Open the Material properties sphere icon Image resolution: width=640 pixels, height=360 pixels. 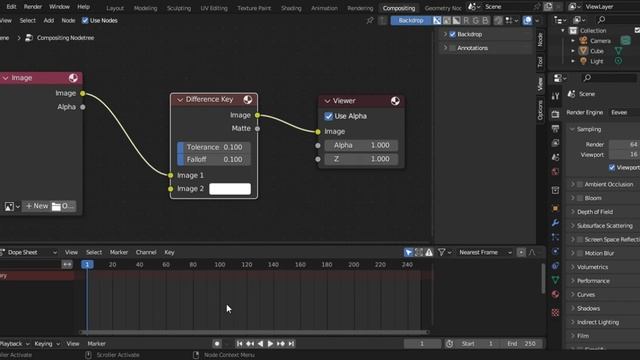tap(555, 294)
